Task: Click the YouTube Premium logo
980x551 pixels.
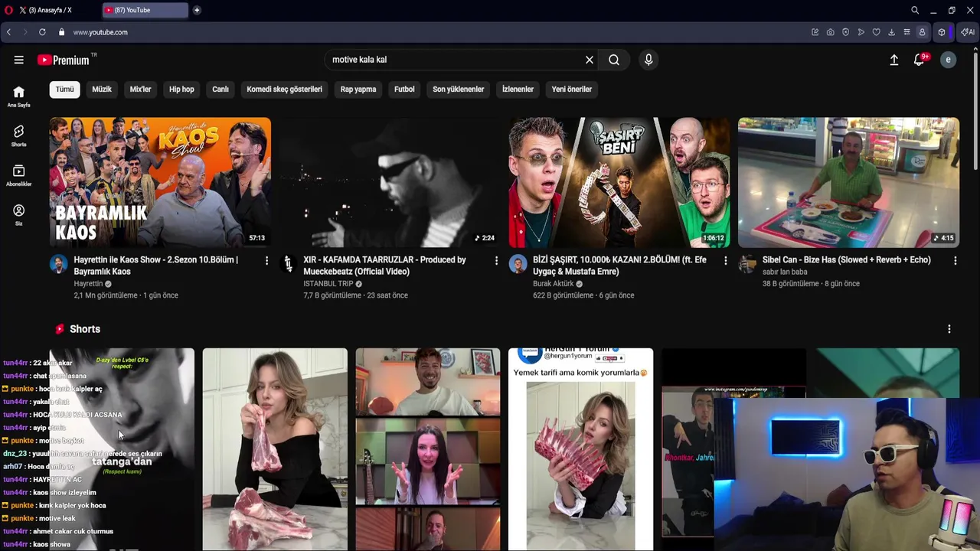Action: (x=64, y=60)
